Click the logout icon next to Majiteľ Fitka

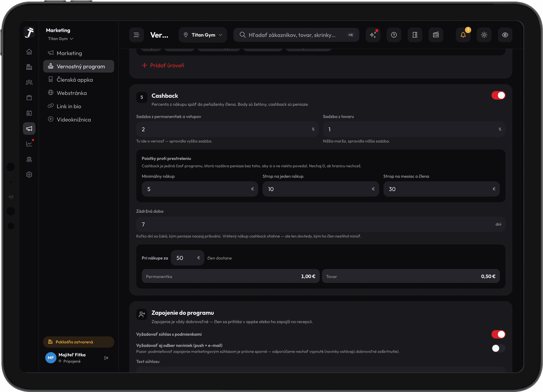106,358
